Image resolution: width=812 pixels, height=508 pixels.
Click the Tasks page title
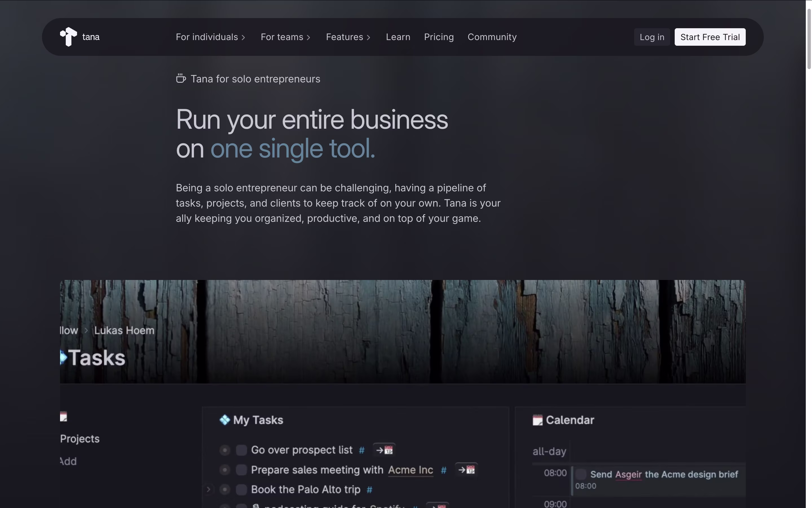[97, 358]
